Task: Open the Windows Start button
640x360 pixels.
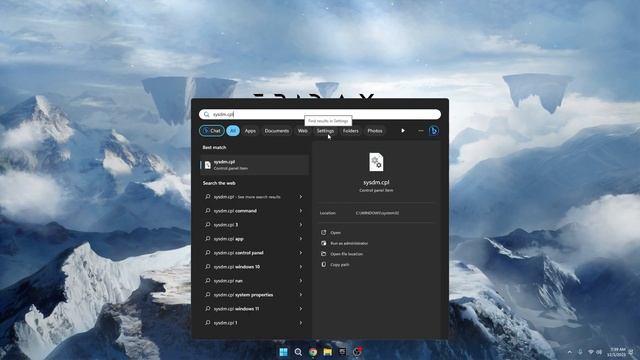Action: tap(283, 352)
